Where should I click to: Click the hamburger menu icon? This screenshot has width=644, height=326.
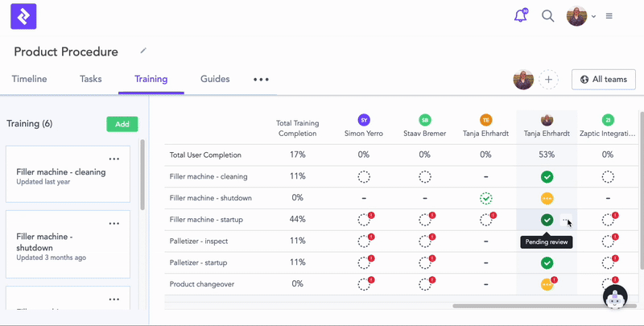[x=609, y=16]
